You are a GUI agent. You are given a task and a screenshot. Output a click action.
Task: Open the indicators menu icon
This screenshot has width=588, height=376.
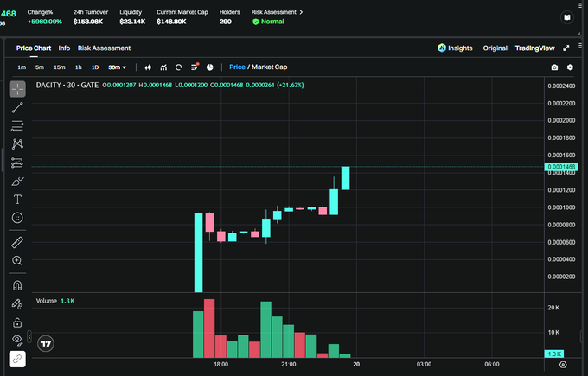click(163, 67)
